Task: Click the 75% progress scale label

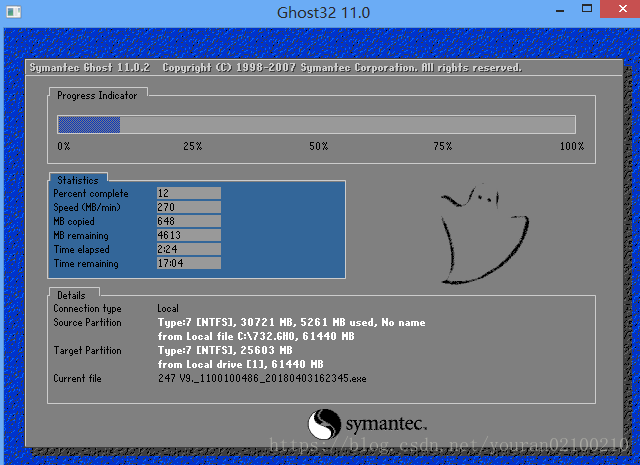Action: point(443,146)
